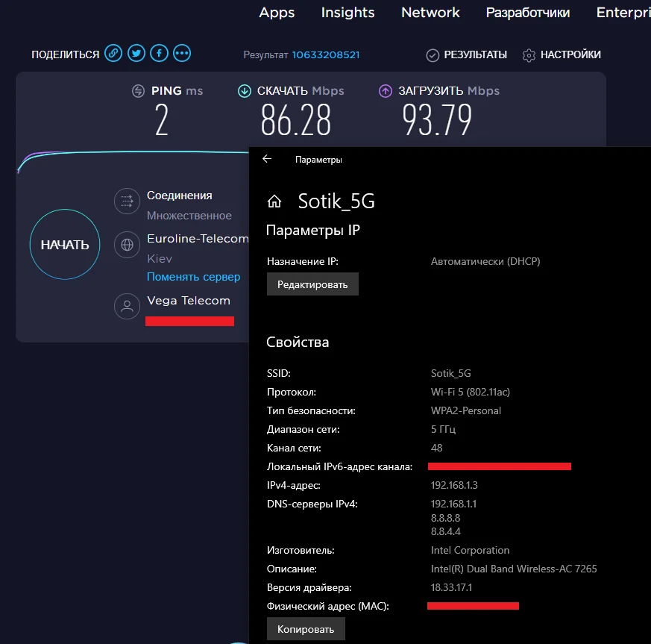Open the Apps menu item
Viewport: 651px width, 644px height.
tap(277, 13)
